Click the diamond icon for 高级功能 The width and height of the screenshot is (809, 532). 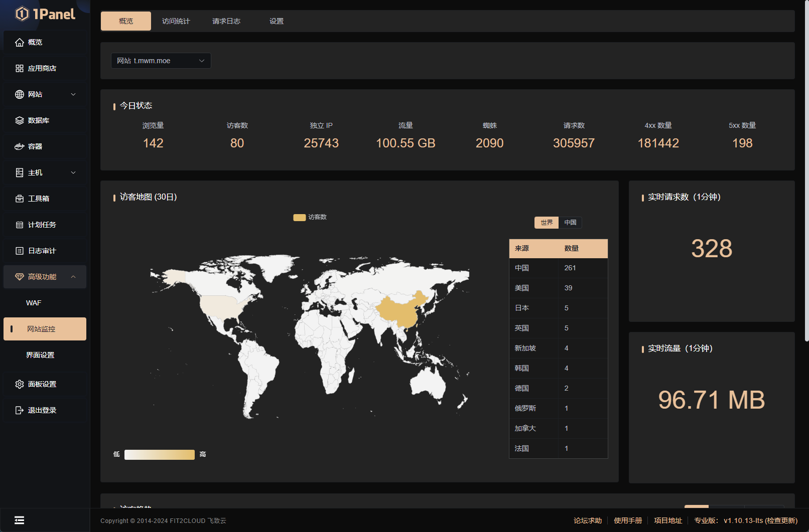tap(20, 277)
